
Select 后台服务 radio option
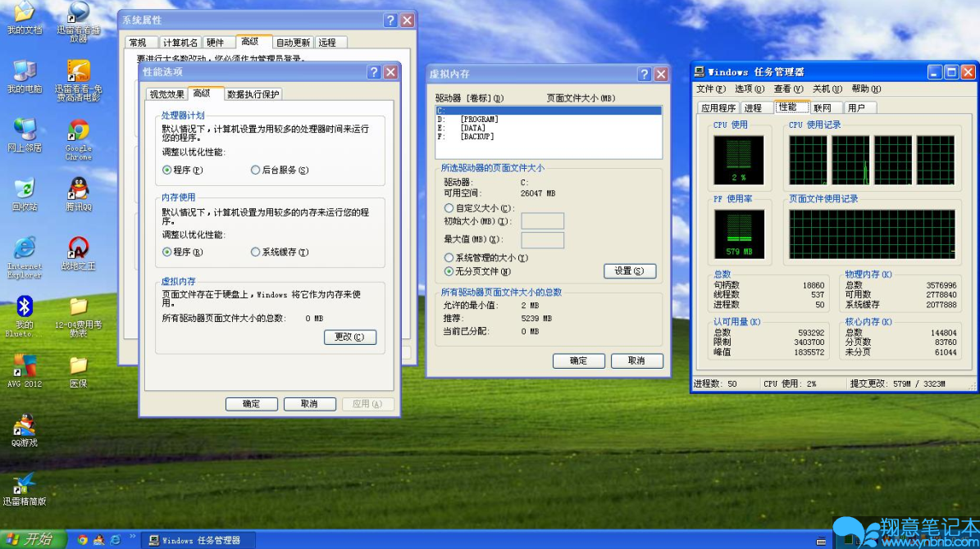tap(280, 170)
